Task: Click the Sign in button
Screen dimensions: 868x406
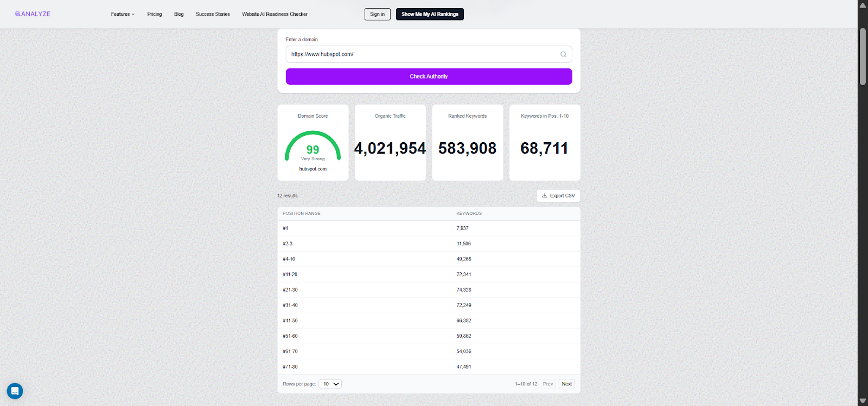Action: click(378, 14)
